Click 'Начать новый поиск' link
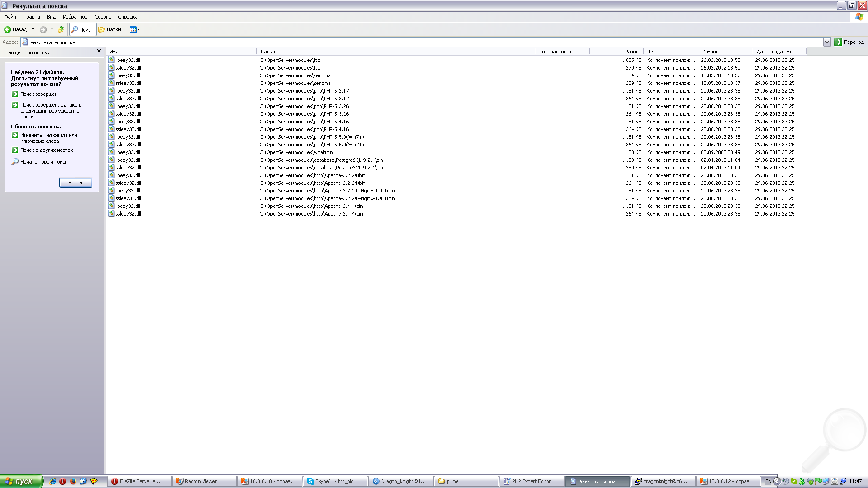This screenshot has width=868, height=488. (43, 162)
